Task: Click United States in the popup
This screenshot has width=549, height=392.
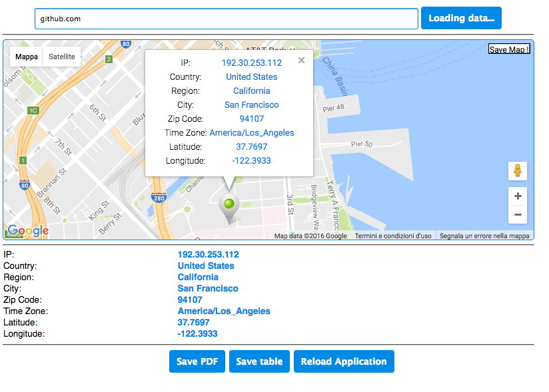Action: [252, 77]
